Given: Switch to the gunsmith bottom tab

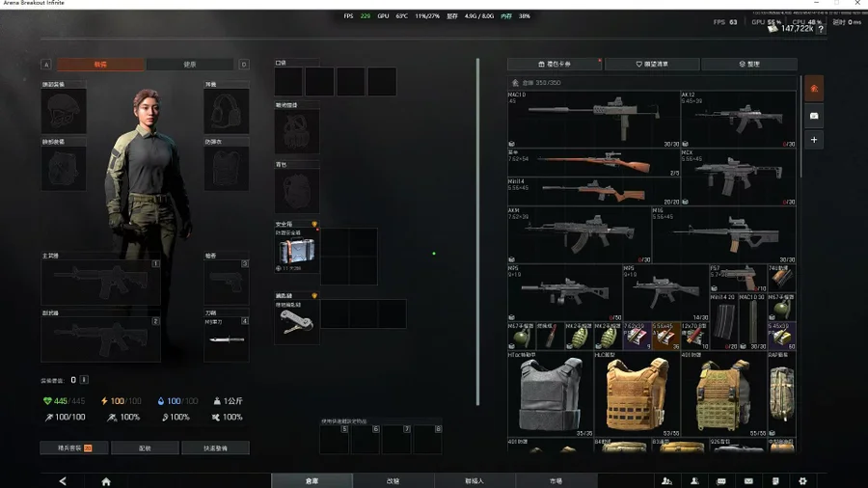Looking at the screenshot, I should (x=393, y=481).
